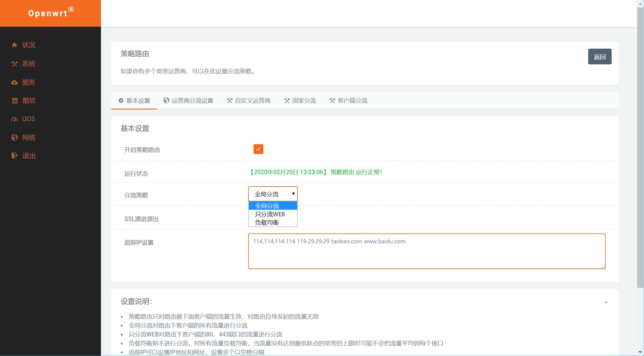644x356 pixels.
Task: Click the 策略路由 运行正常 status text
Action: coord(356,172)
